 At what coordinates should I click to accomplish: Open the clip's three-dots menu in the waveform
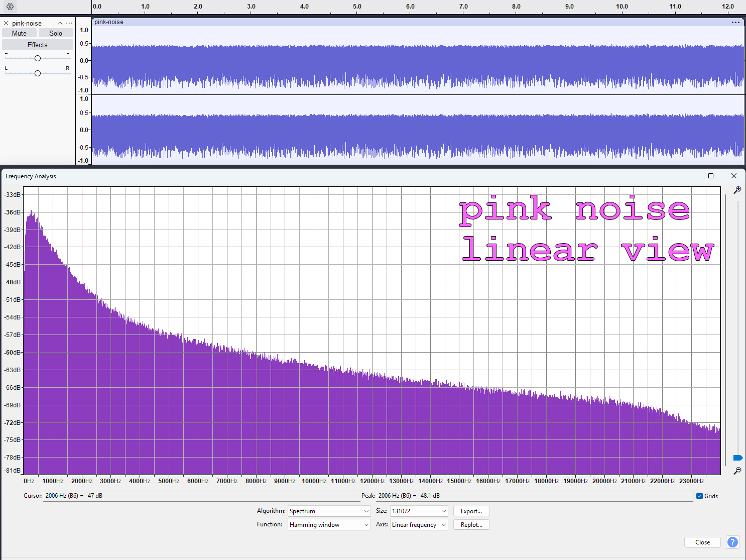pos(735,22)
